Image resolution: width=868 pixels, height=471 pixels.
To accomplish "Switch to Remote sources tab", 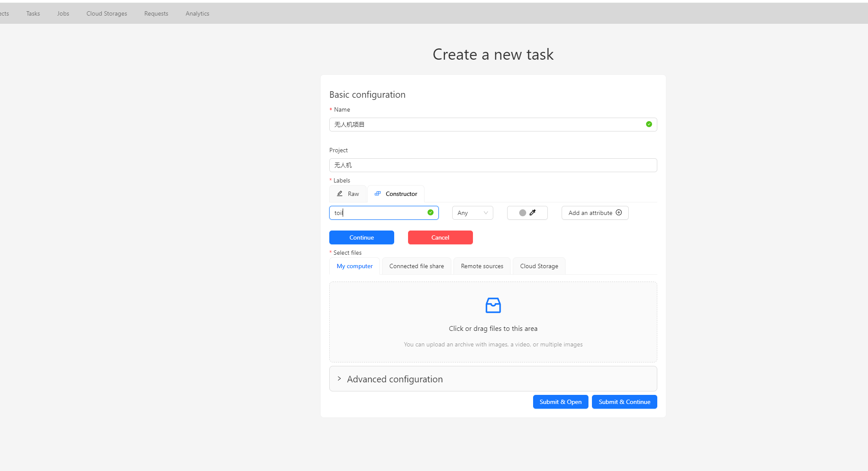I will pyautogui.click(x=482, y=266).
